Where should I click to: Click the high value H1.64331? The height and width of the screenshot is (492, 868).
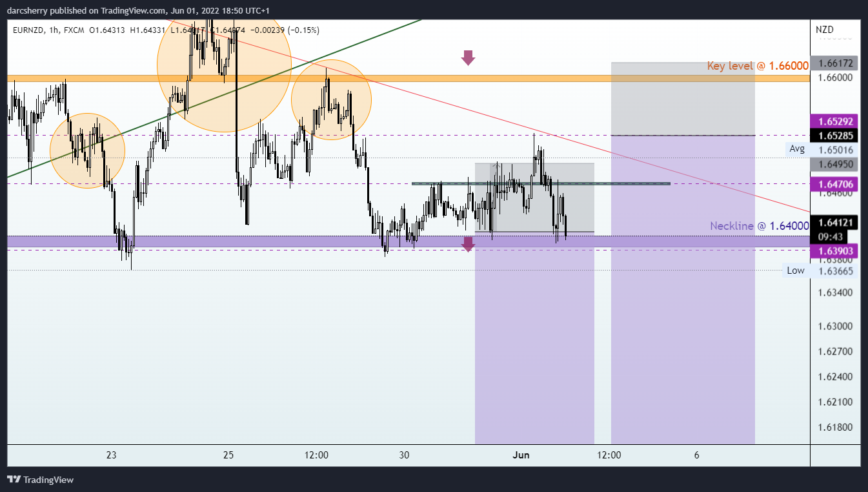tap(148, 30)
